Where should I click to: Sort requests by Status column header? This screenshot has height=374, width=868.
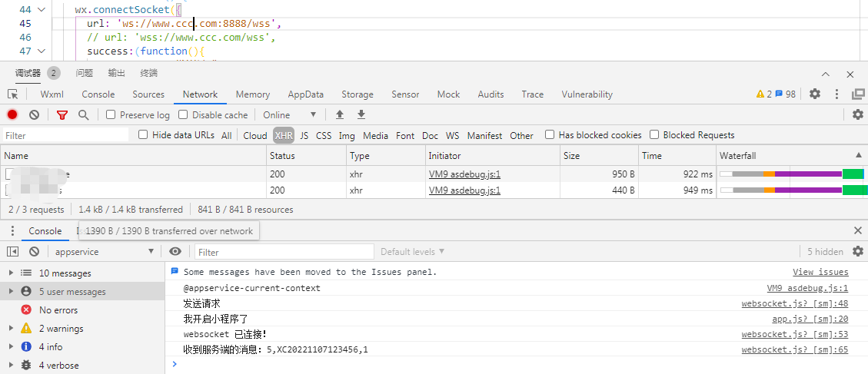coord(306,155)
